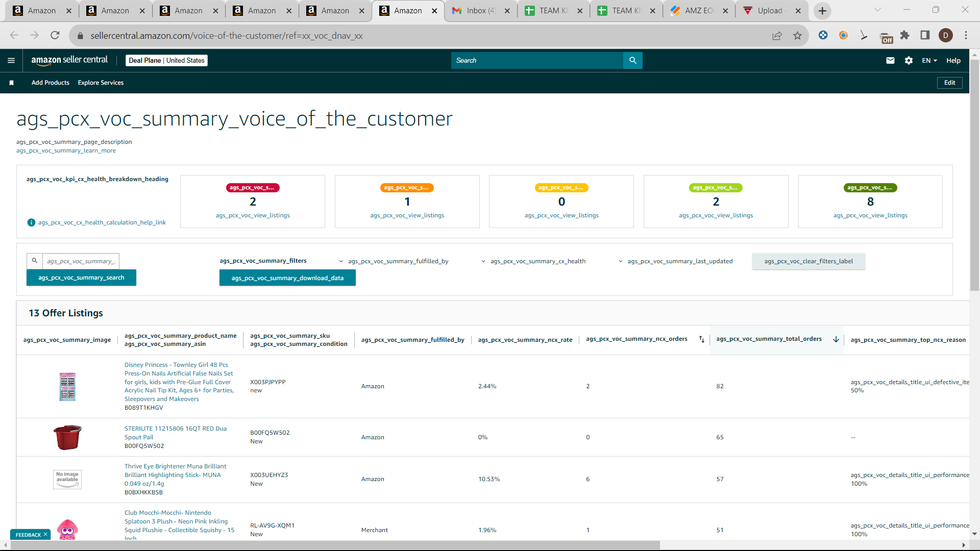
Task: Click the listing summary search input box
Action: click(x=81, y=261)
